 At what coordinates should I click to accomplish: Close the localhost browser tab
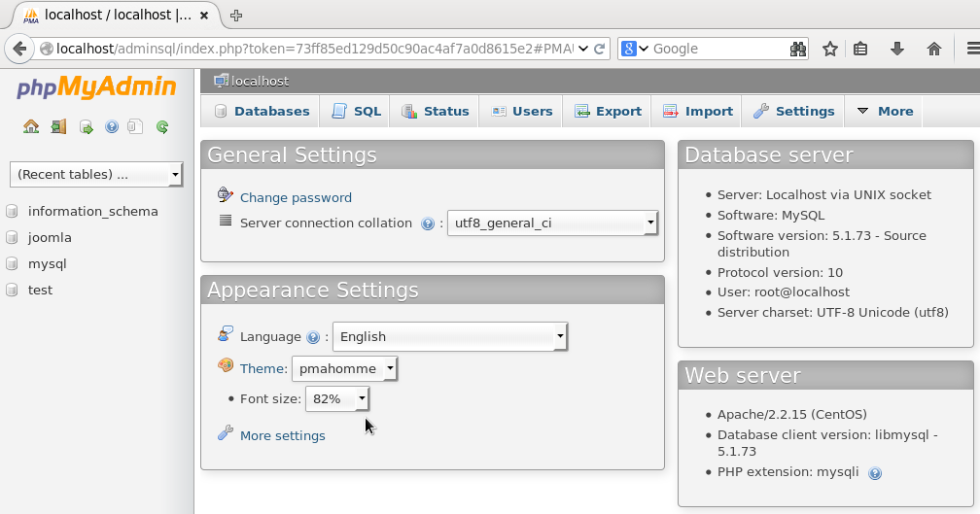pos(204,16)
